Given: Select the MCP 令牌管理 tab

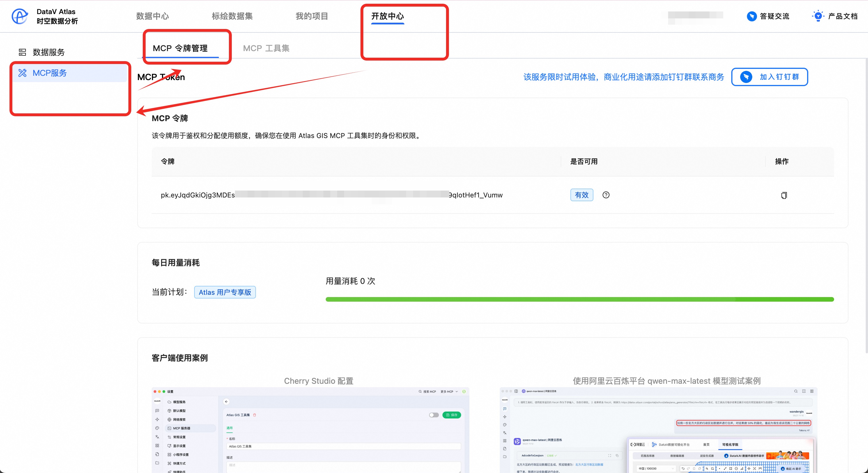Looking at the screenshot, I should (180, 48).
